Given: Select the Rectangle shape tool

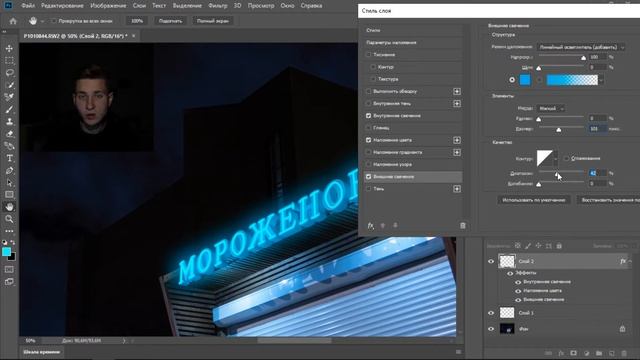Looking at the screenshot, I should [9, 195].
